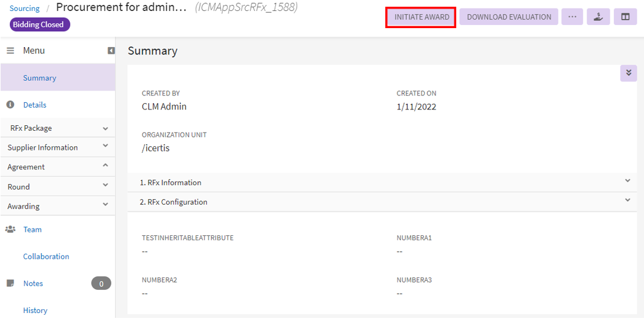Toggle the split panel layout icon

tap(625, 17)
